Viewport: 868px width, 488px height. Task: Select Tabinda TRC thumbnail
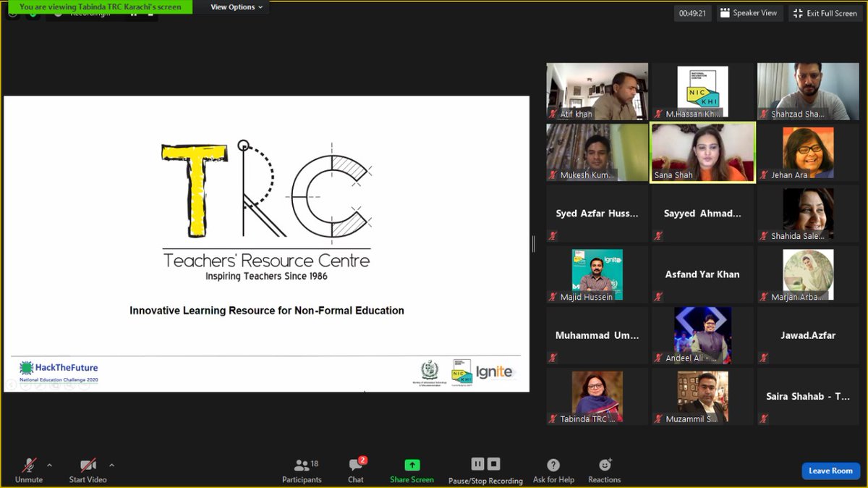[x=597, y=396]
